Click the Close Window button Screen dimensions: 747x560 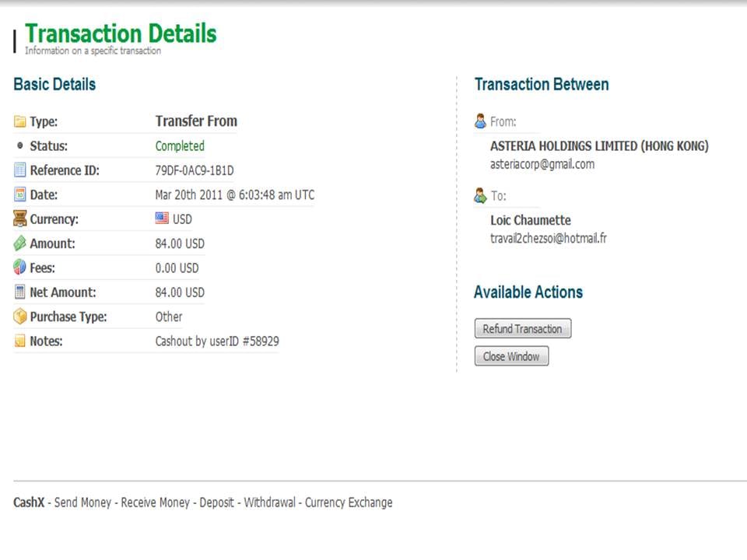click(x=511, y=356)
